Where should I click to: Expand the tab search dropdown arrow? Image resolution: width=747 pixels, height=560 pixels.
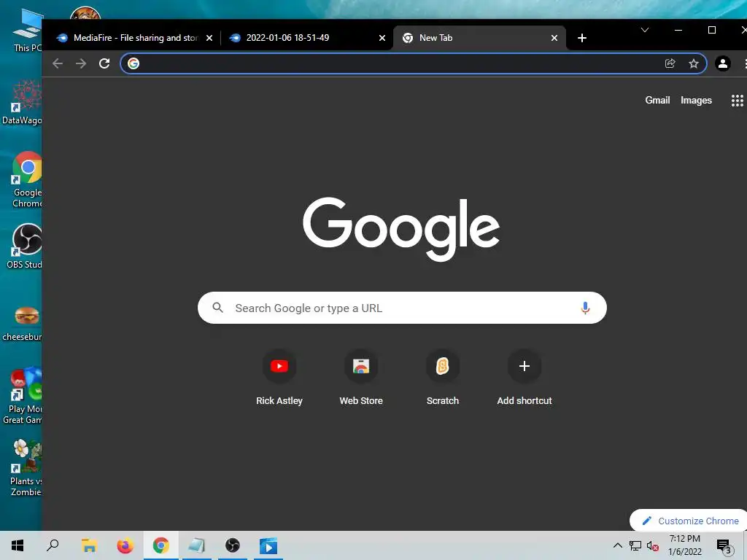coord(645,30)
